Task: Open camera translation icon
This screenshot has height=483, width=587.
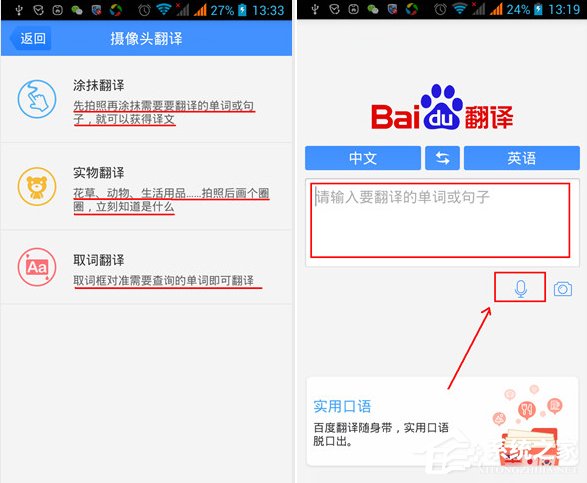Action: pos(563,289)
